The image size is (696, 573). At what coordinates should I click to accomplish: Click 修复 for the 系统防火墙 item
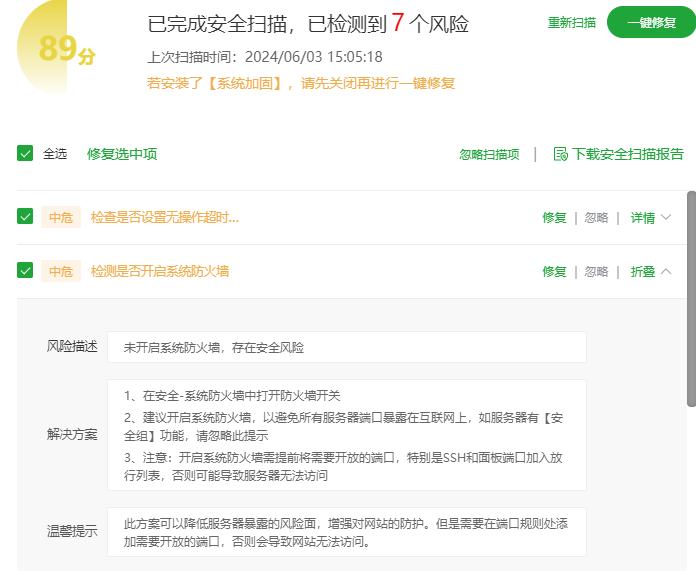554,271
